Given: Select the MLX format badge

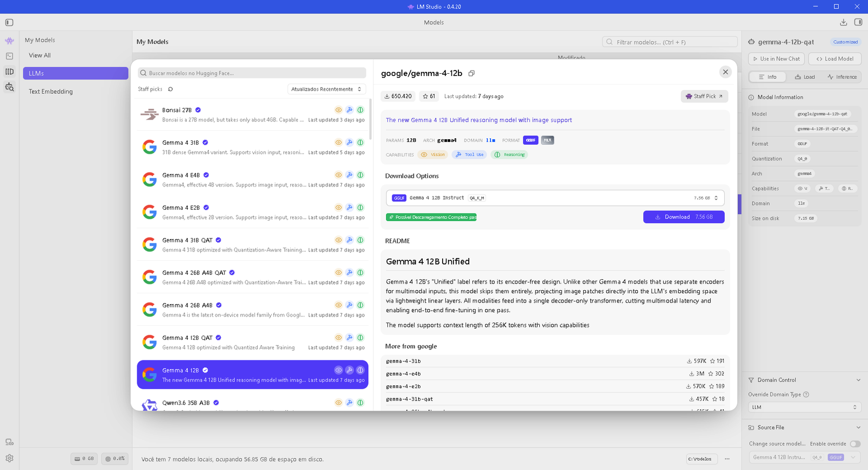Looking at the screenshot, I should 547,140.
